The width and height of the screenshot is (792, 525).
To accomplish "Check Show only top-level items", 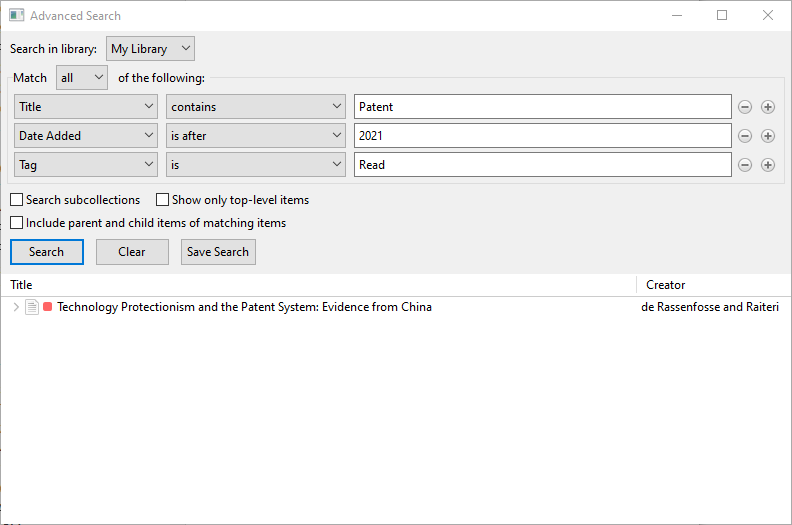I will (x=162, y=200).
